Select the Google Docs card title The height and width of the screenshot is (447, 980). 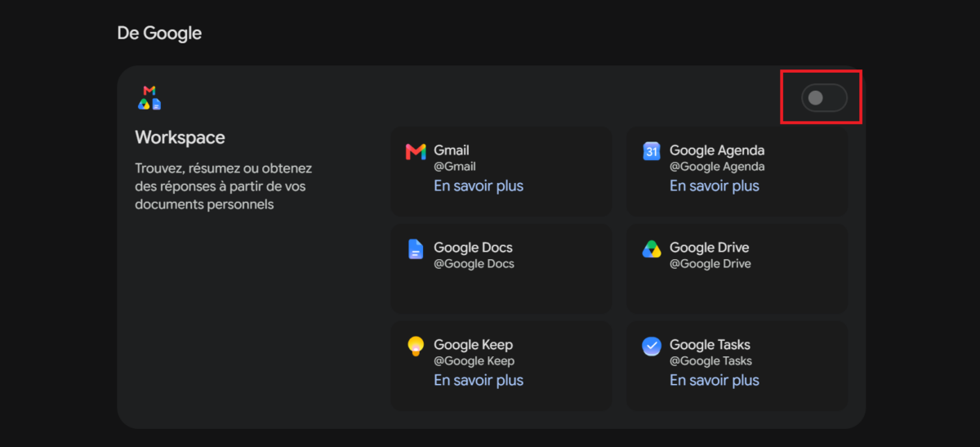click(473, 248)
